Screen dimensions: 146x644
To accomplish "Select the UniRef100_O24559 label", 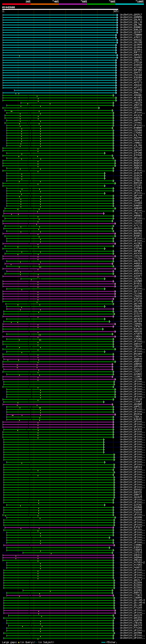I will point(131,90).
